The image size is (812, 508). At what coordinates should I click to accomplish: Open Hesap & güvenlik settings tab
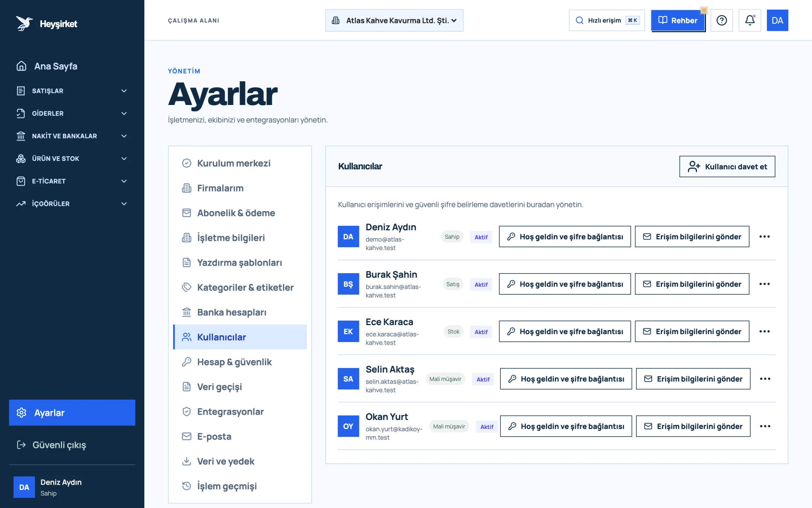pyautogui.click(x=240, y=362)
